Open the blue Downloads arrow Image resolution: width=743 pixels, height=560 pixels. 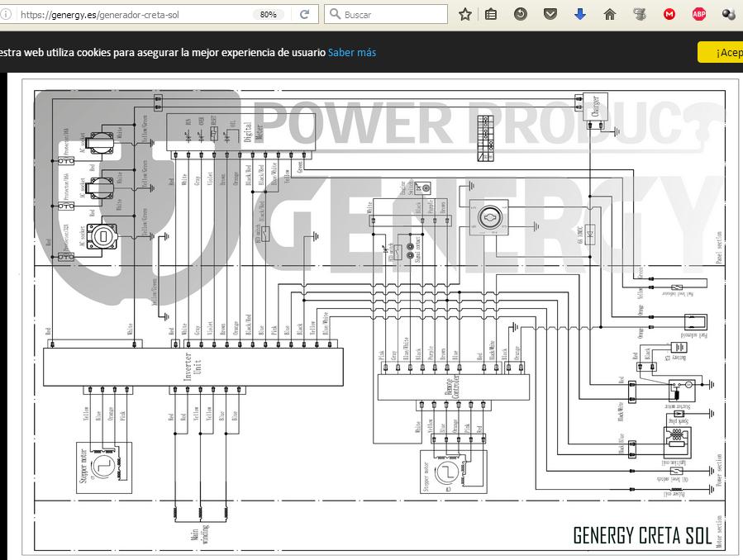point(580,15)
